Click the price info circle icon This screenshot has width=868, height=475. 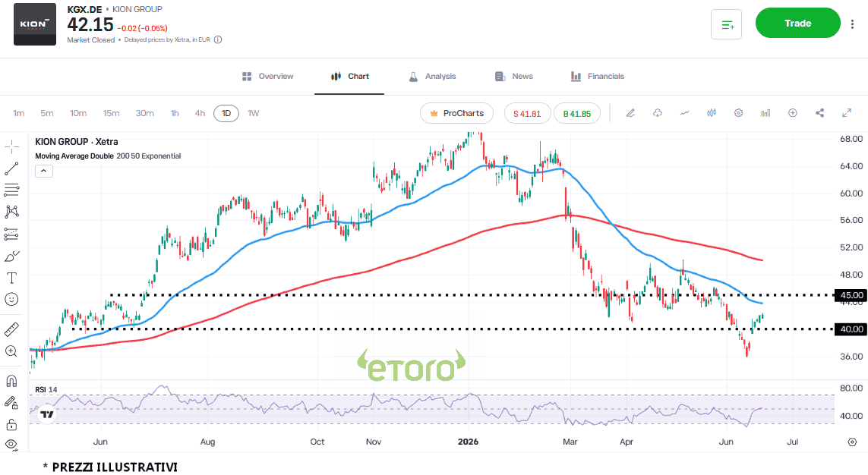point(218,39)
